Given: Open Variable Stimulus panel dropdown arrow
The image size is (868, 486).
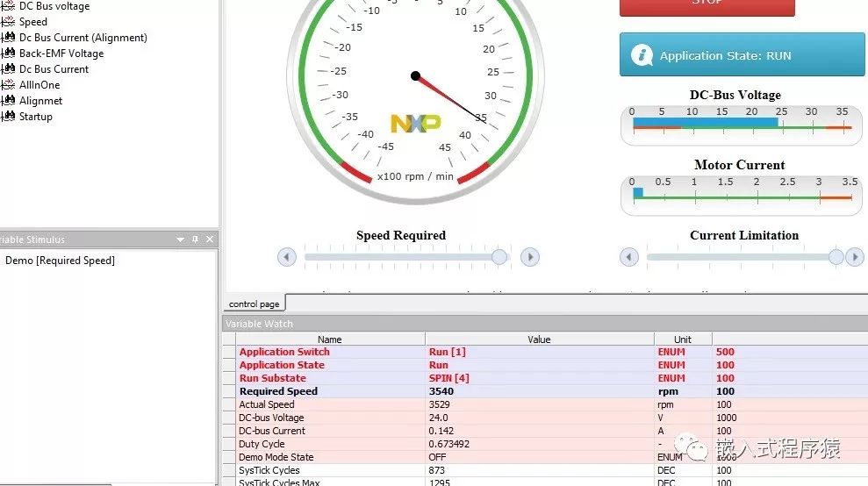Looking at the screenshot, I should 180,239.
